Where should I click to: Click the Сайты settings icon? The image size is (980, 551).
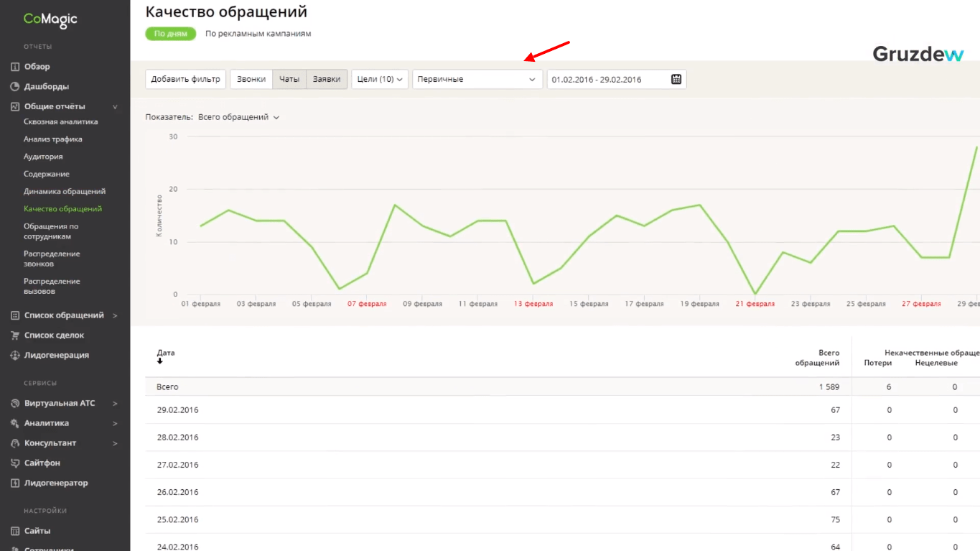pos(15,531)
